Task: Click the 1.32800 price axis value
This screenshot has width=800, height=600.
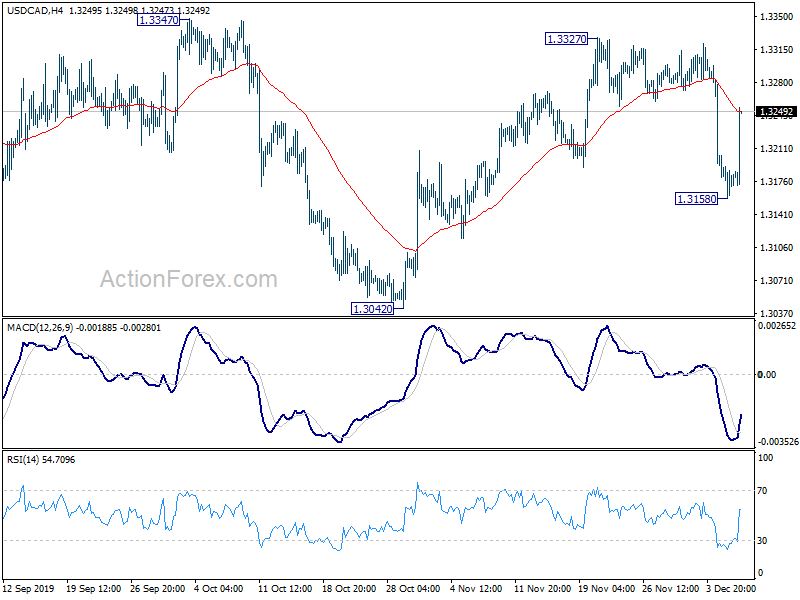Action: pyautogui.click(x=777, y=83)
